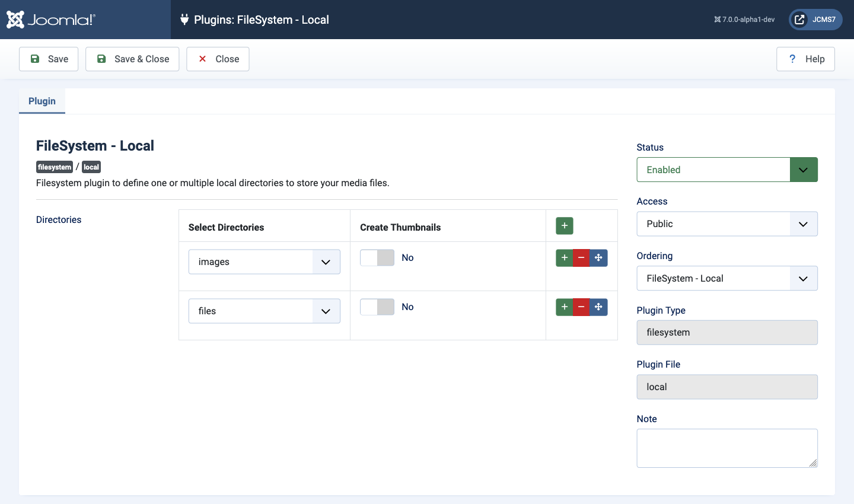Image resolution: width=854 pixels, height=504 pixels.
Task: Open the Access dropdown showing Public
Action: click(x=727, y=224)
